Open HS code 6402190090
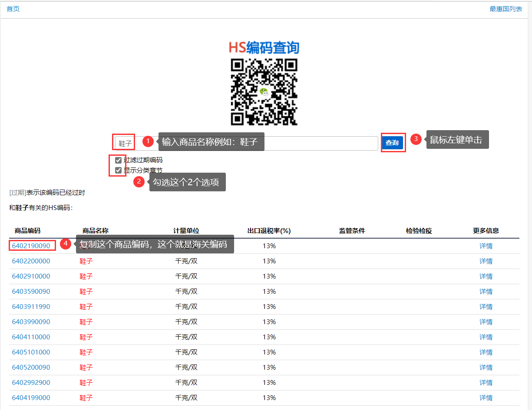Screen dimensions: 532x410 [x=31, y=246]
